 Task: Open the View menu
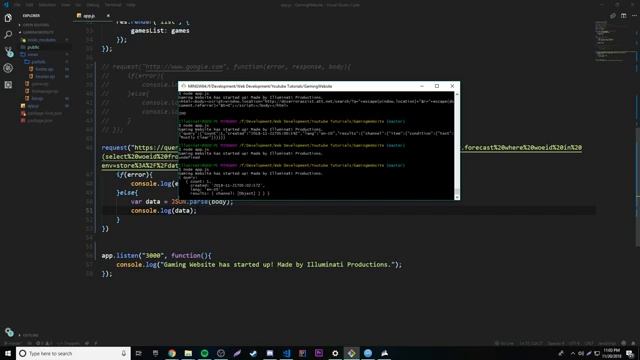tap(65, 5)
